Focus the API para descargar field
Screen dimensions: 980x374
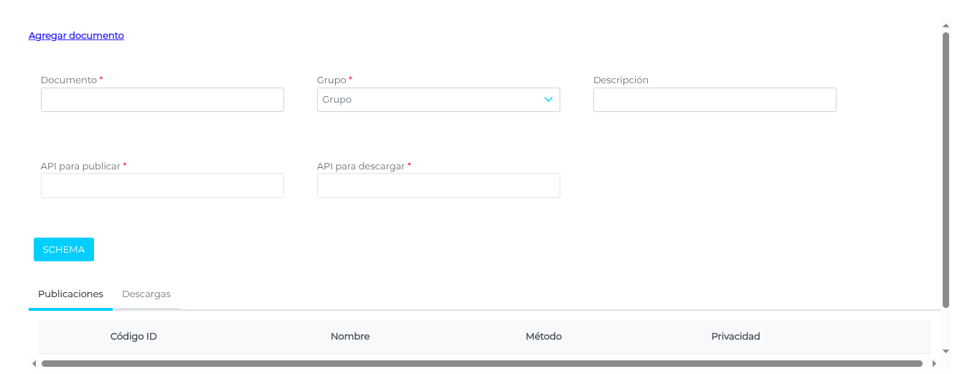[438, 185]
